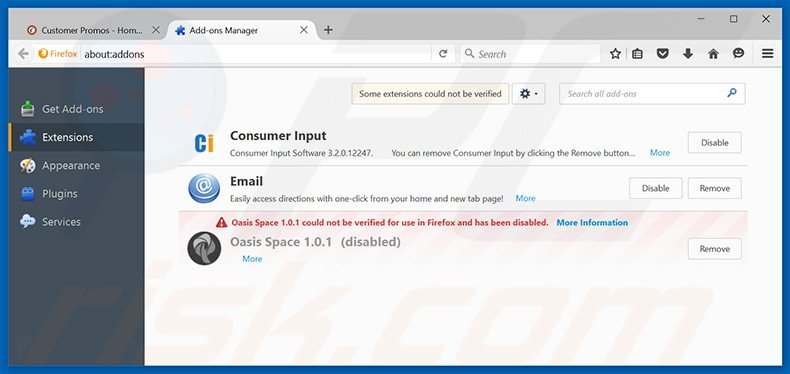Go back with the back arrow
The height and width of the screenshot is (374, 790).
(x=23, y=53)
